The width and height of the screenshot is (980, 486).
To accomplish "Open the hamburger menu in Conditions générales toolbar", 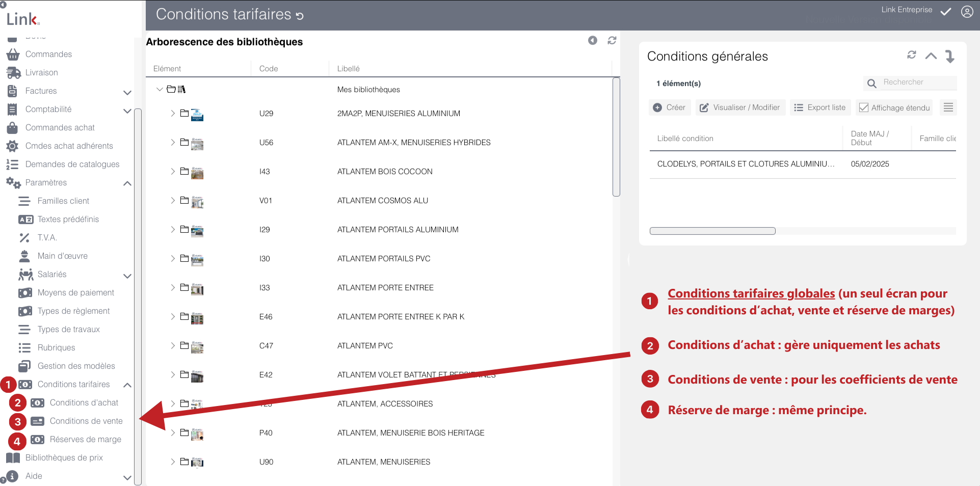I will click(x=948, y=107).
